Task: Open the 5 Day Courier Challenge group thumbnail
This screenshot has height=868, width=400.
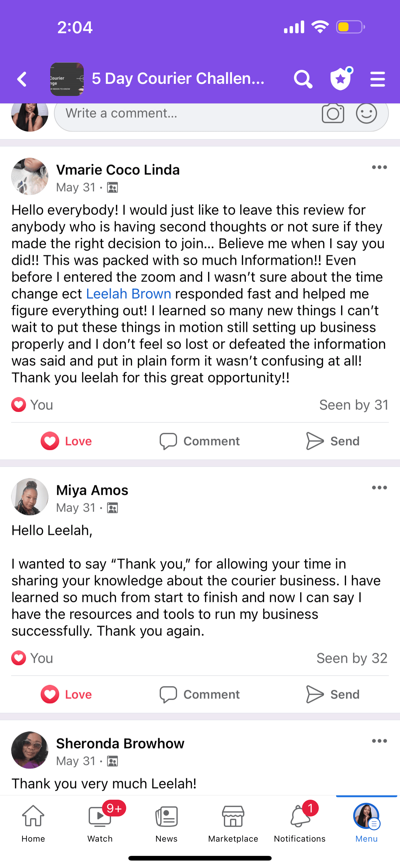Action: 67,79
